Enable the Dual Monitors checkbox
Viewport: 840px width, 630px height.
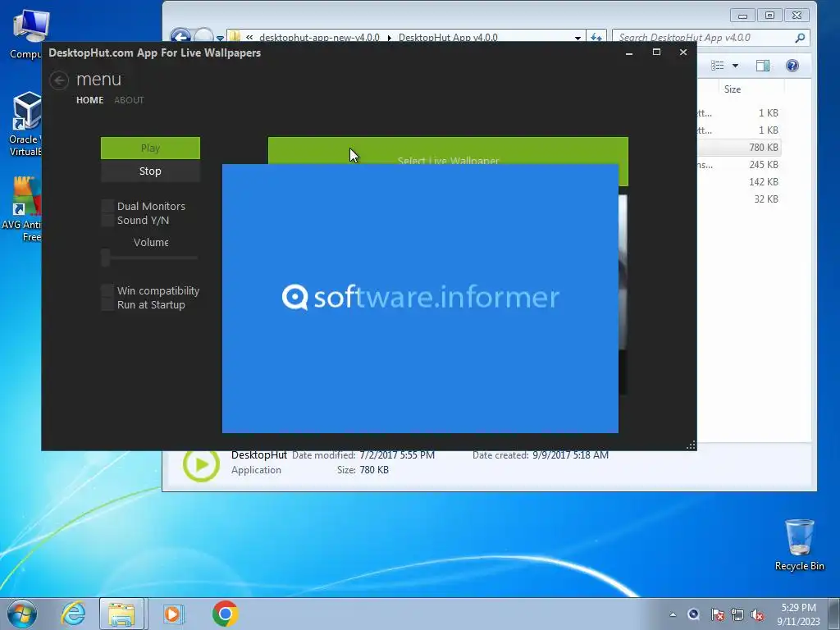(x=107, y=206)
